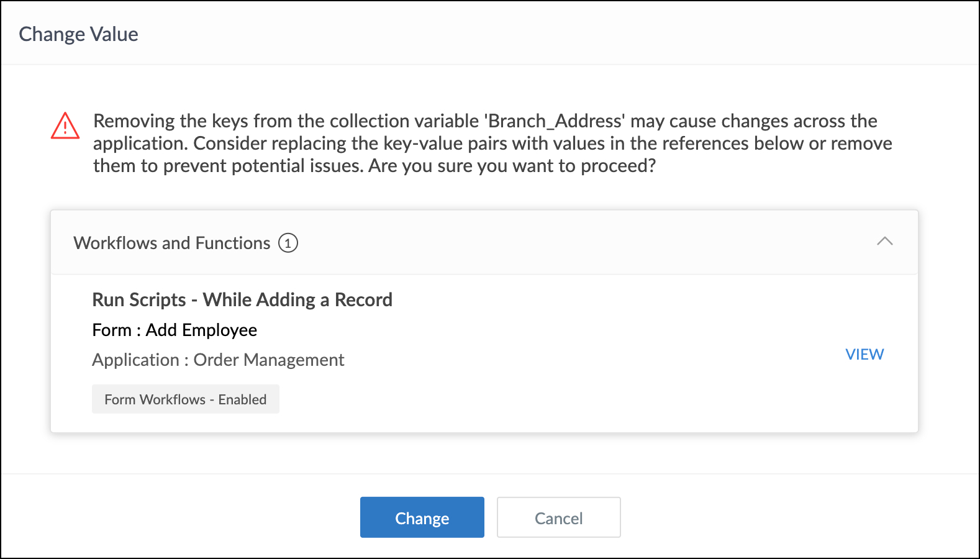Open the VIEW link for the workflow
The image size is (980, 559).
tap(864, 354)
